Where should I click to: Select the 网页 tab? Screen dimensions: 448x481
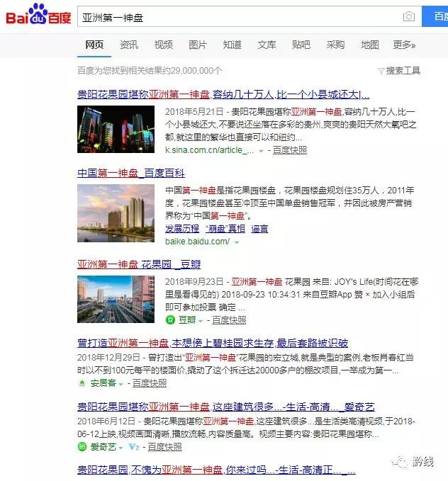[x=94, y=45]
